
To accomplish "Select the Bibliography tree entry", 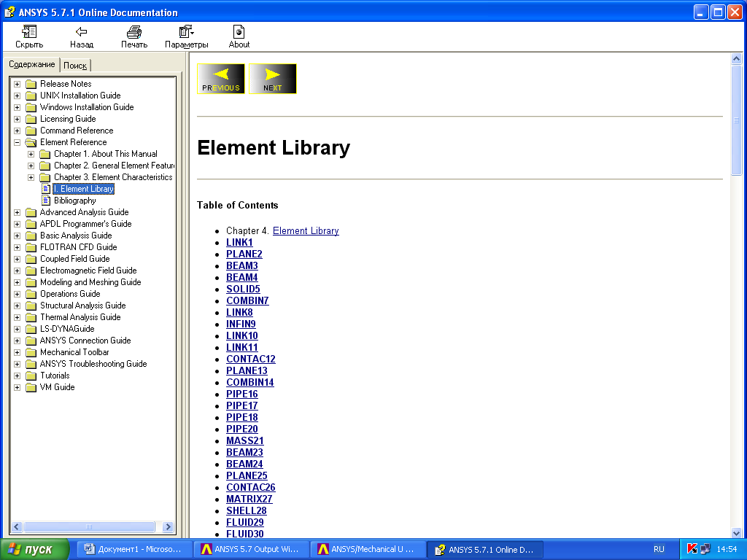I will pos(75,201).
